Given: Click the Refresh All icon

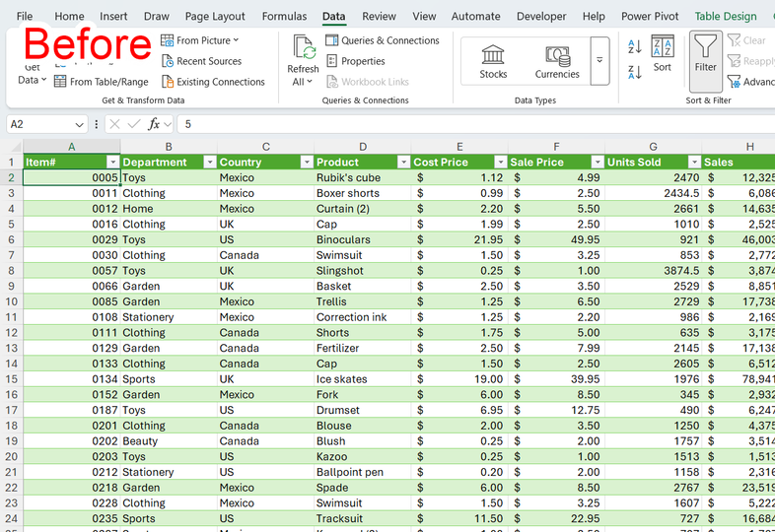Looking at the screenshot, I should point(303,48).
